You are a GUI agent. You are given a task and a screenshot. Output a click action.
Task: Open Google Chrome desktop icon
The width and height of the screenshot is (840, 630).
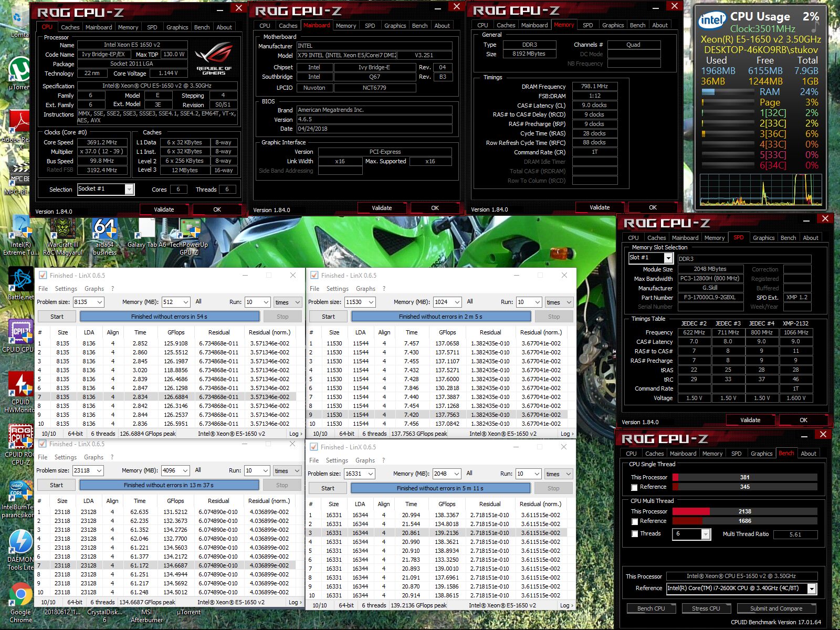click(x=20, y=602)
